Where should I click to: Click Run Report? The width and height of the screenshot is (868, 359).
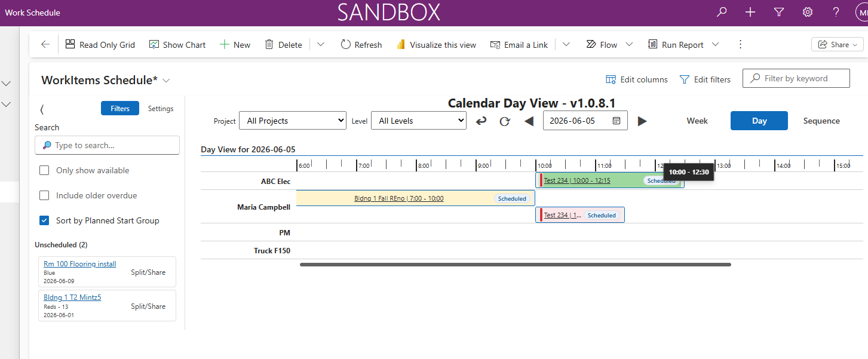[x=676, y=44]
